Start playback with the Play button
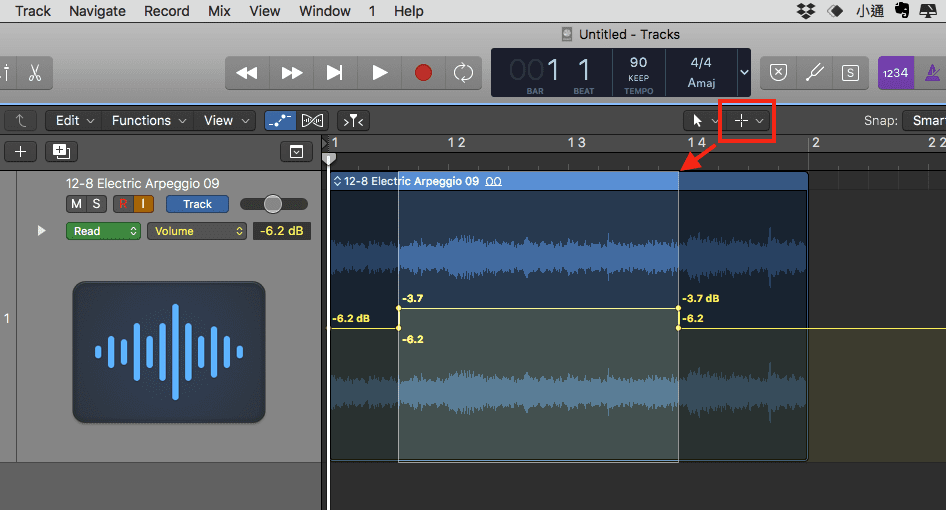This screenshot has width=946, height=510. pyautogui.click(x=379, y=73)
